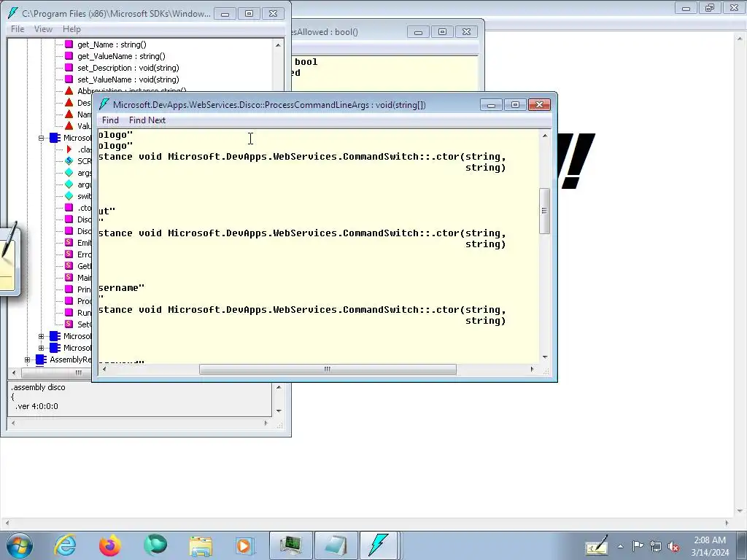This screenshot has height=560, width=747.
Task: Show hidden system tray icons
Action: [620, 546]
